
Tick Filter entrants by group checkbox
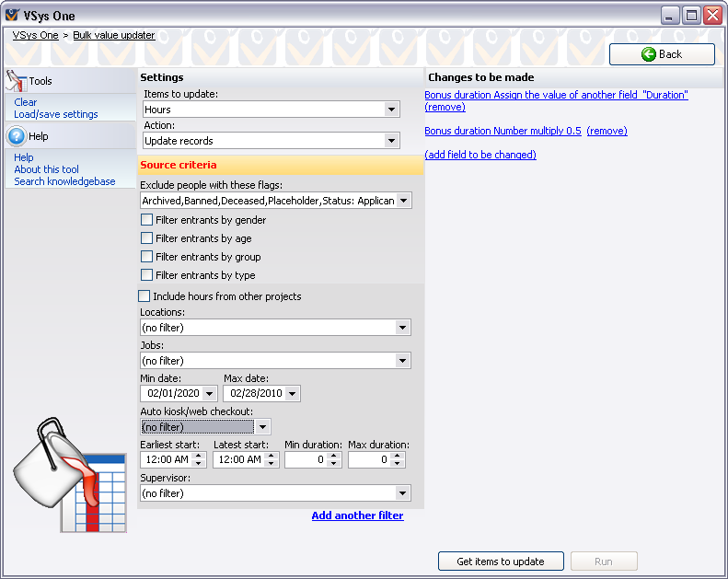point(146,257)
